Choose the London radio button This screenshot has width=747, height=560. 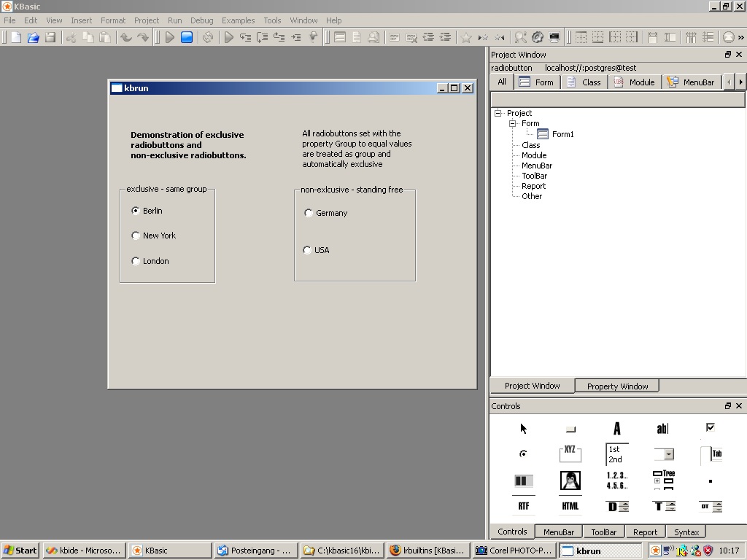pos(136,261)
